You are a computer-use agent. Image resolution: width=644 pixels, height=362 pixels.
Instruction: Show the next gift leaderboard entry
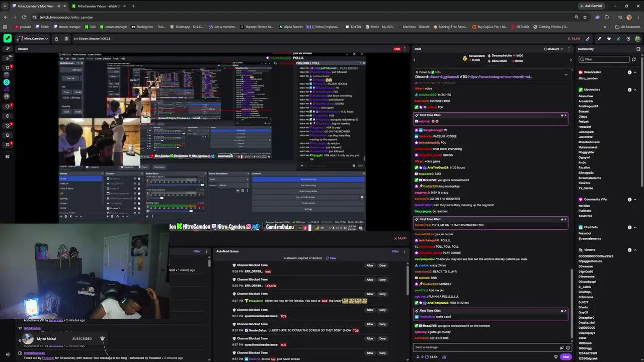[571, 60]
